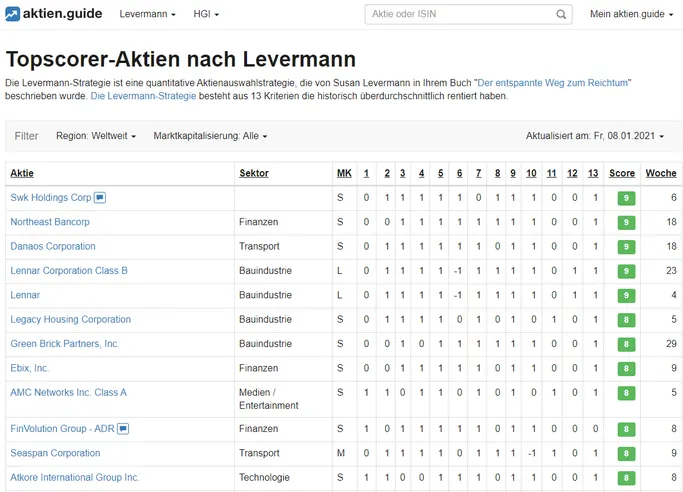Click score badge for Danaos Corporation
This screenshot has height=492, width=683.
coord(626,247)
